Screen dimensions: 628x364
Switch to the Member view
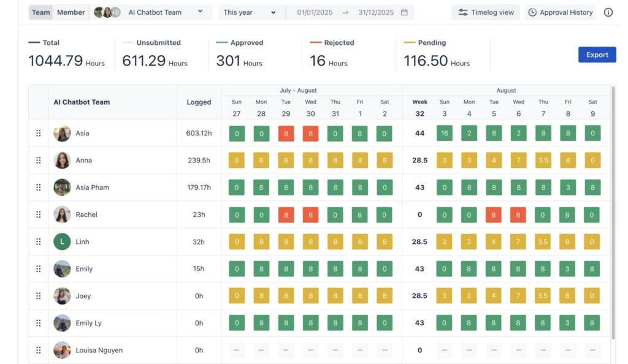coord(71,11)
